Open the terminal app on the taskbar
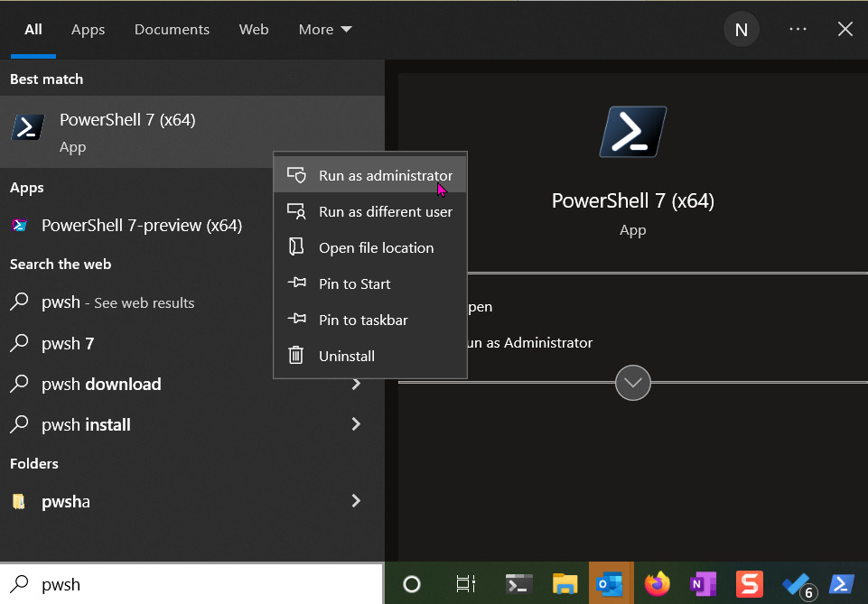 (519, 584)
